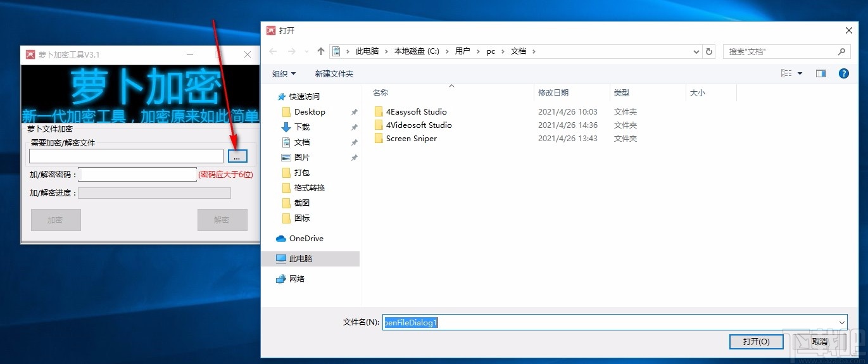Screen dimensions: 868x364
Task: Toggle the preview pane
Action: (821, 73)
